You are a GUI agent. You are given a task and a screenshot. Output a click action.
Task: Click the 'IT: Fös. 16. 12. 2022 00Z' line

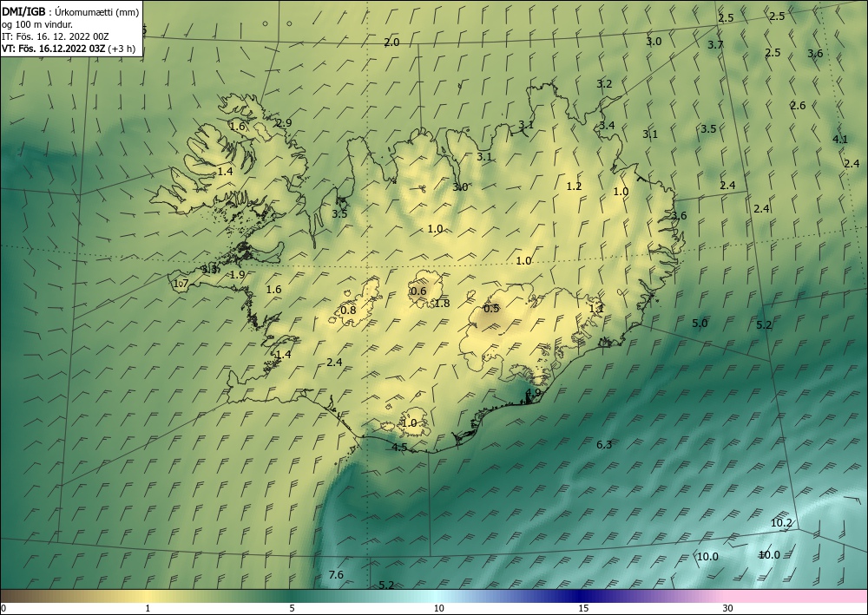(56, 36)
